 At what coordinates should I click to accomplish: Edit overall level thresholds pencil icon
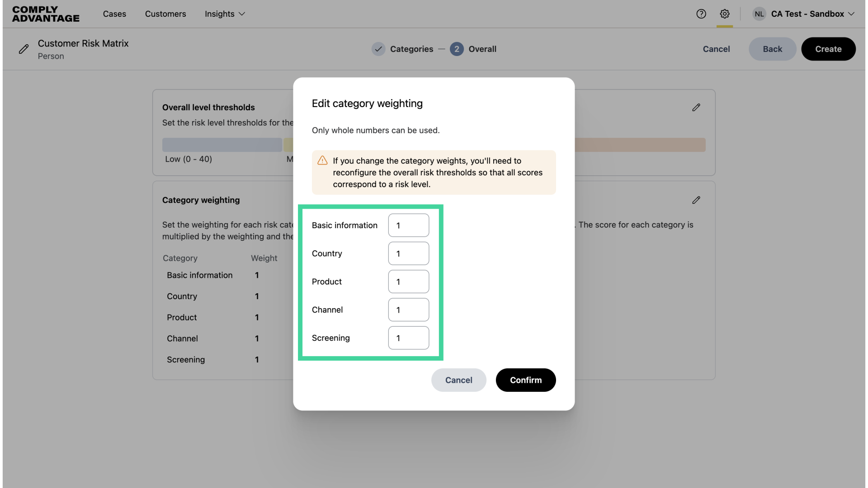pyautogui.click(x=696, y=108)
